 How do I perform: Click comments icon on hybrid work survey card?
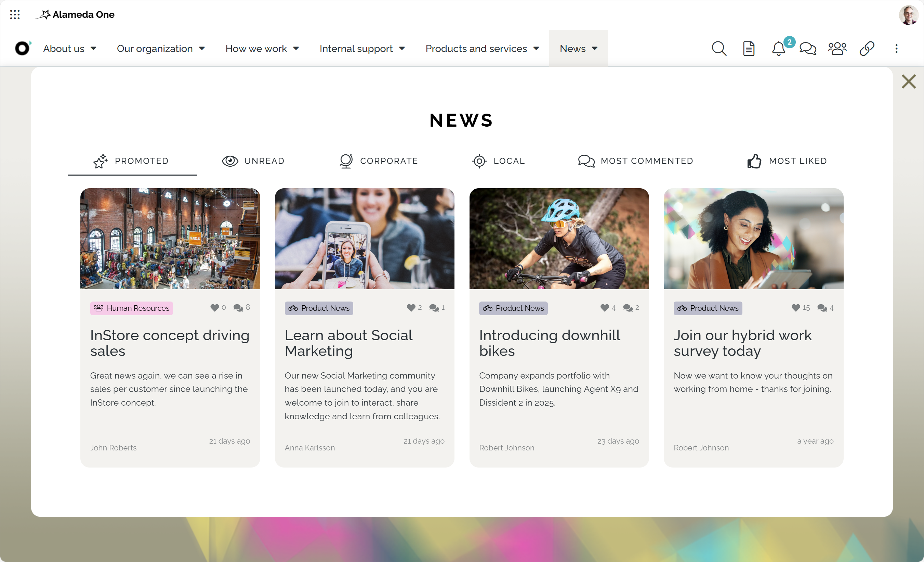click(822, 308)
